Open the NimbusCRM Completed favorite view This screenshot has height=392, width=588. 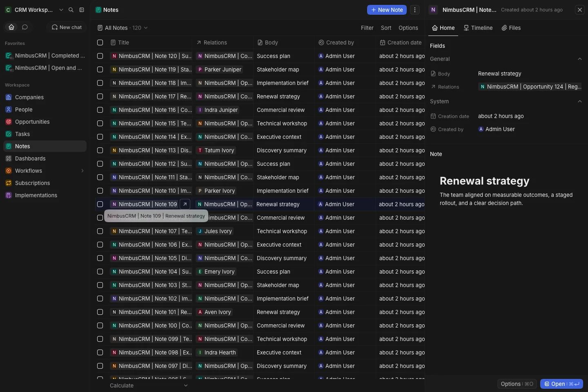pyautogui.click(x=45, y=56)
